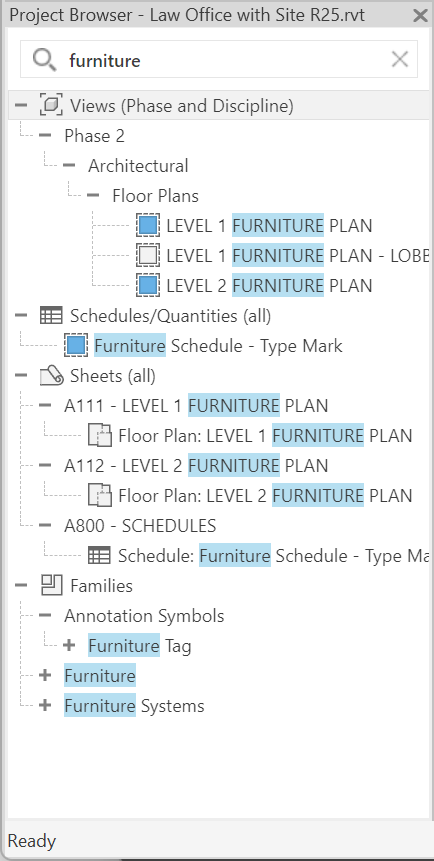The height and width of the screenshot is (861, 434).
Task: Click the unfilled LOBBY furniture plan icon
Action: click(148, 255)
